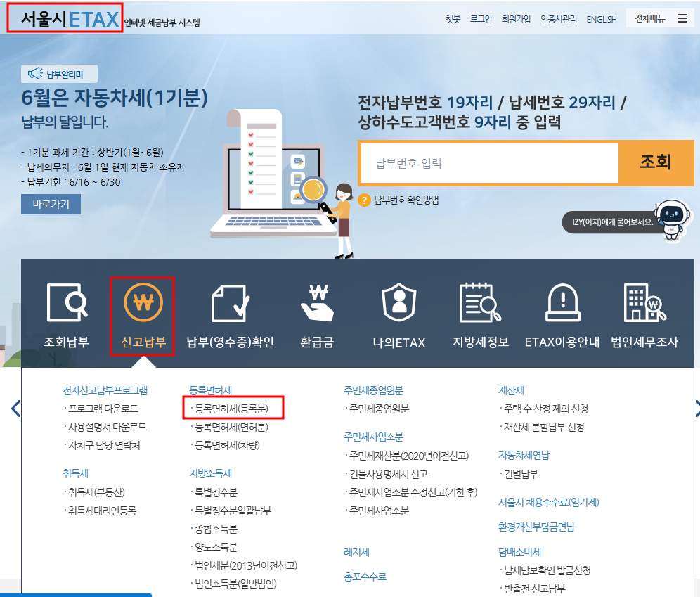Open 레저세 category link
Viewport: 700px width, 597px height.
(x=356, y=552)
